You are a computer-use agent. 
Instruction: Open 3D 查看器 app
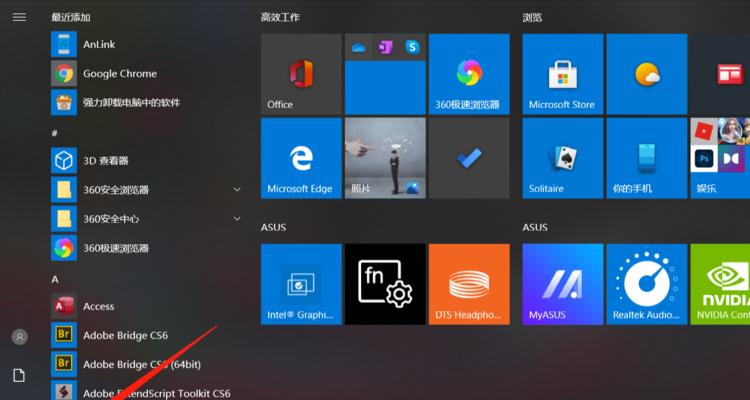[146, 161]
